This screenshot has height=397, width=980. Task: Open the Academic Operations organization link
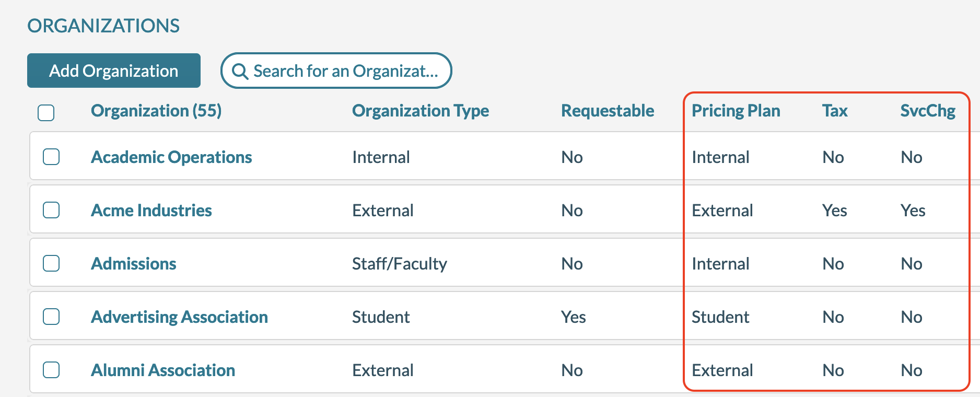point(171,157)
